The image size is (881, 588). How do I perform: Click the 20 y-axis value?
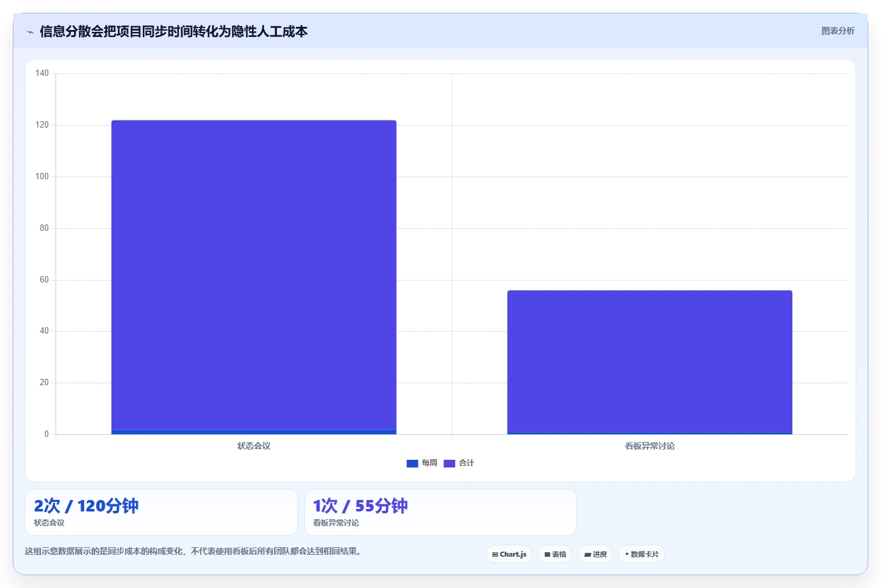44,383
